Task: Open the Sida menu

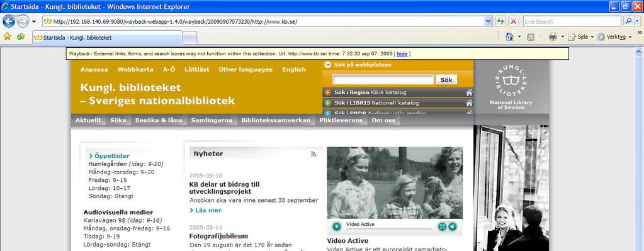Action: 581,37
